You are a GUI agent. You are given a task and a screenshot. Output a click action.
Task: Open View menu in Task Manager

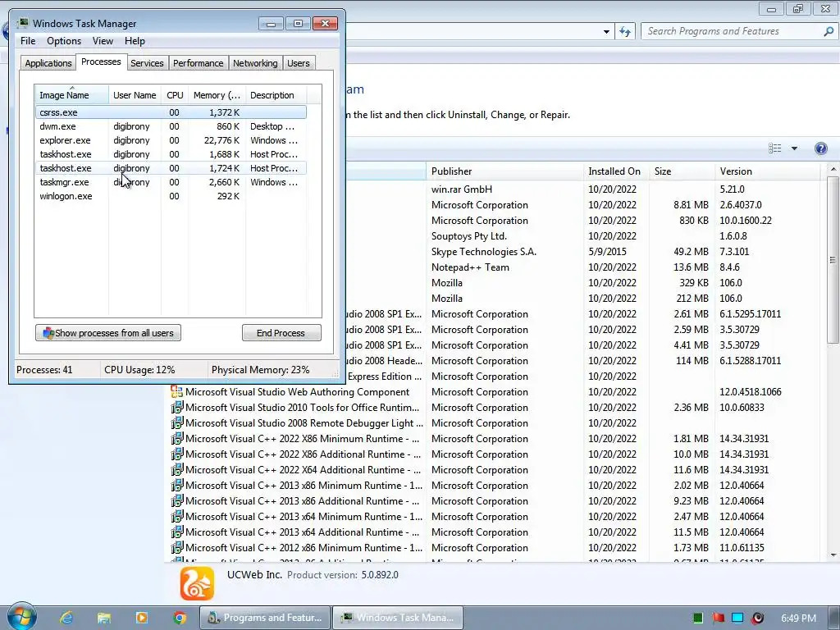coord(103,41)
